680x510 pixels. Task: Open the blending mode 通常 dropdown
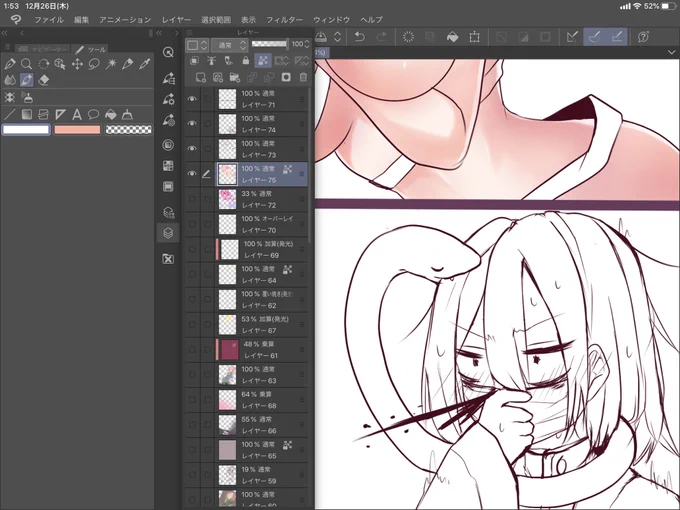pos(229,45)
